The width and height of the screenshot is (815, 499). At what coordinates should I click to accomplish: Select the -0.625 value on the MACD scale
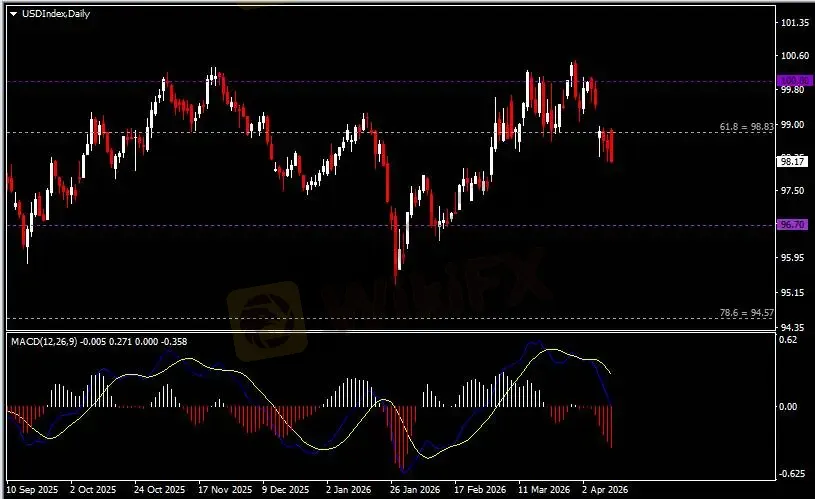(x=791, y=474)
